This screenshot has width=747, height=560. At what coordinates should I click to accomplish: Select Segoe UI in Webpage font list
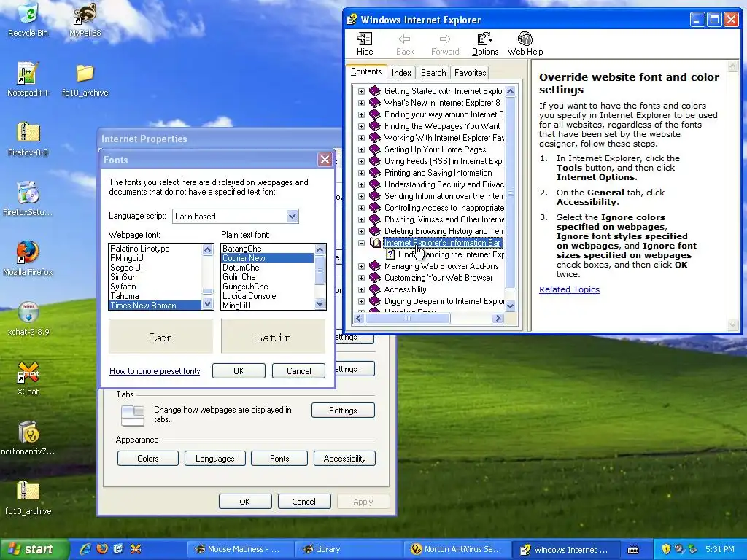click(155, 267)
